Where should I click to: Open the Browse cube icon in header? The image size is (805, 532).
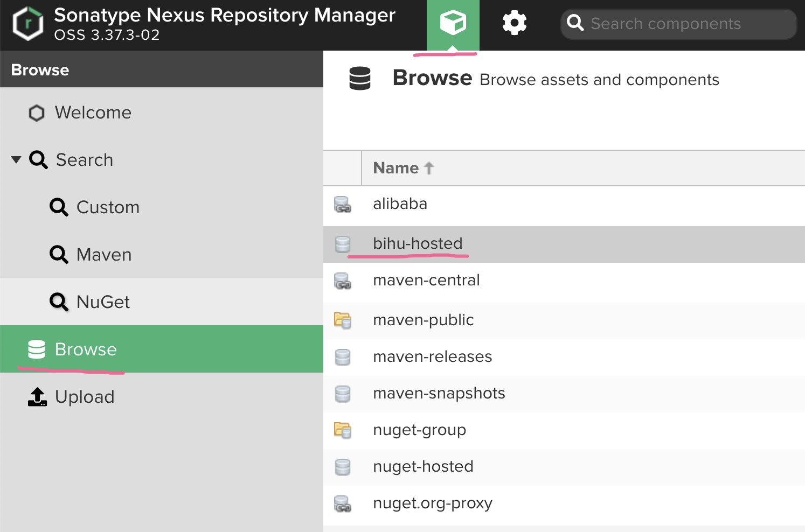(x=453, y=24)
